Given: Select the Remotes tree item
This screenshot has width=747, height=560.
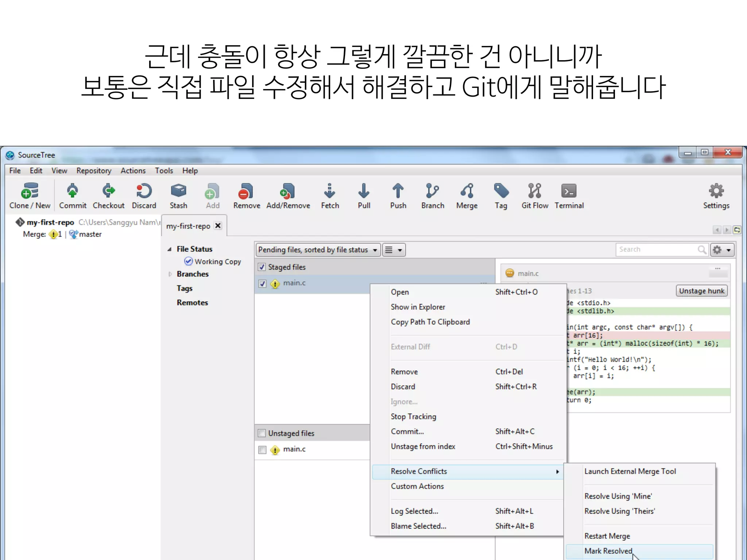Looking at the screenshot, I should point(192,303).
